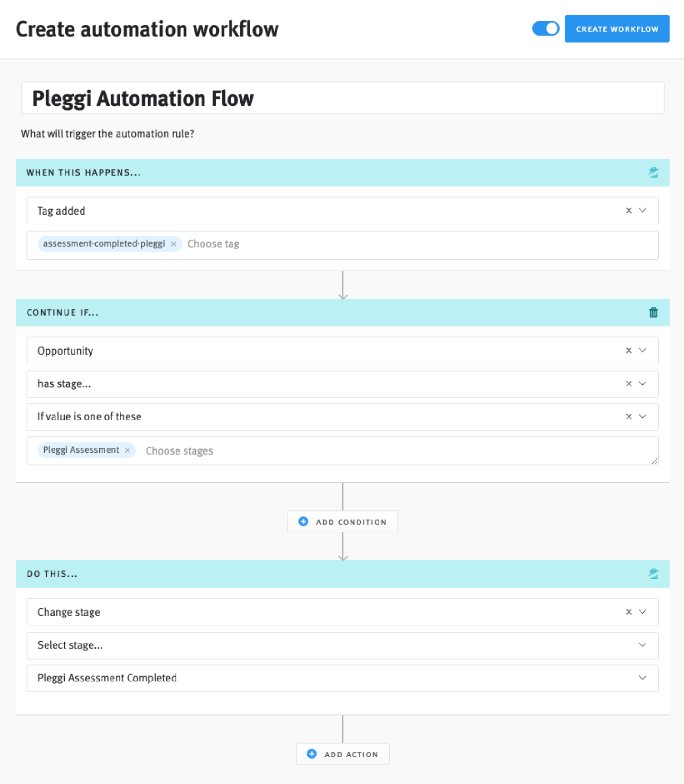Screen dimensions: 684x784
Task: Expand the Tag added trigger dropdown
Action: coord(643,211)
